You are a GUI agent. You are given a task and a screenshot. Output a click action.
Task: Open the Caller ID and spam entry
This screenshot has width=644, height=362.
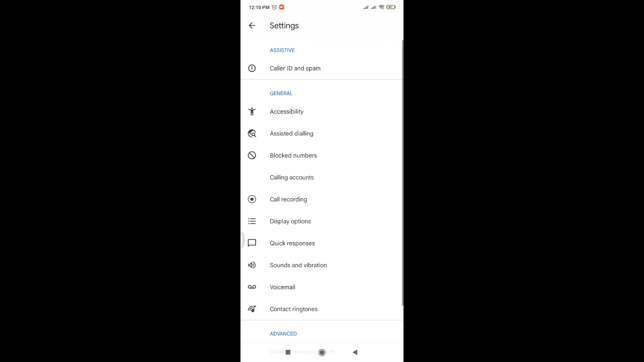(322, 68)
